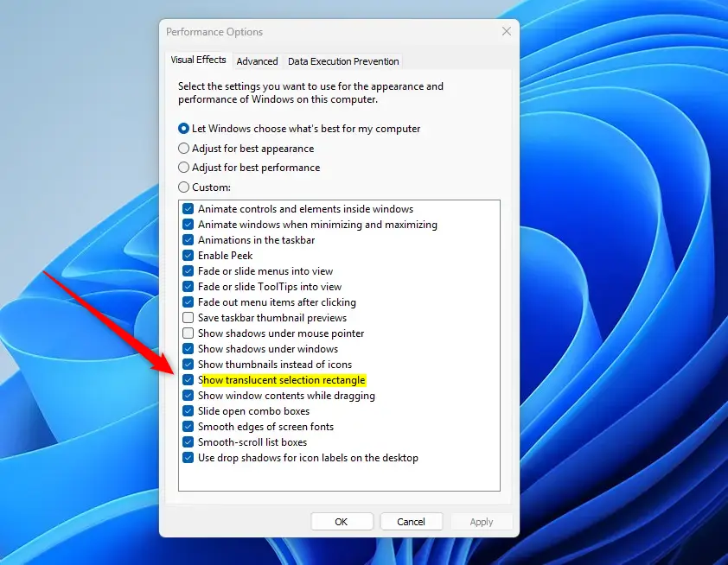Uncheck Fade out menu items after clicking
The image size is (728, 565).
tap(188, 302)
